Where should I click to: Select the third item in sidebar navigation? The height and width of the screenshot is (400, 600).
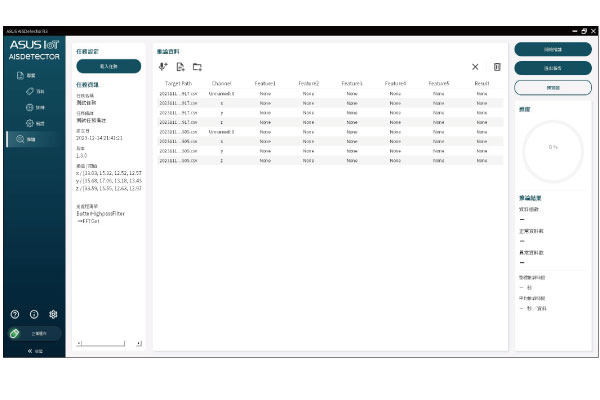tap(34, 107)
